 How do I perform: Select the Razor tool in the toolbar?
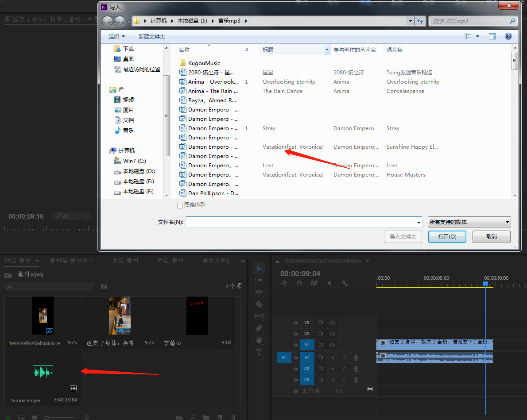[259, 304]
